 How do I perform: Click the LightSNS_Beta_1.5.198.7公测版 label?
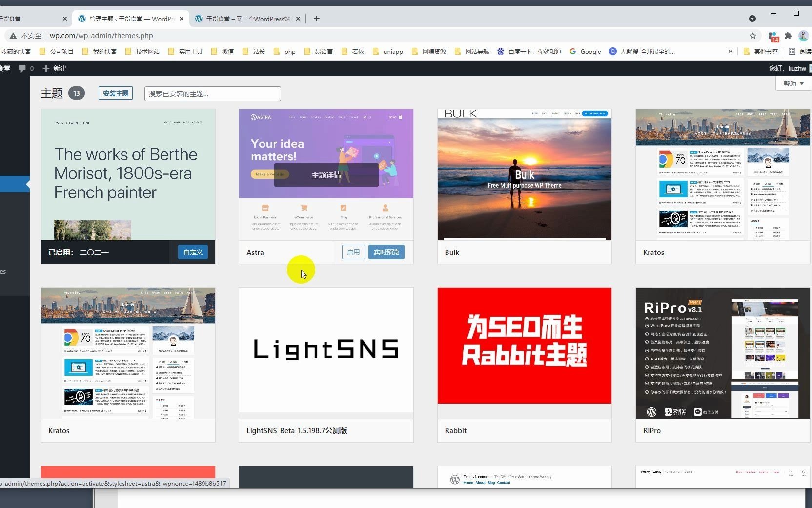click(x=297, y=431)
